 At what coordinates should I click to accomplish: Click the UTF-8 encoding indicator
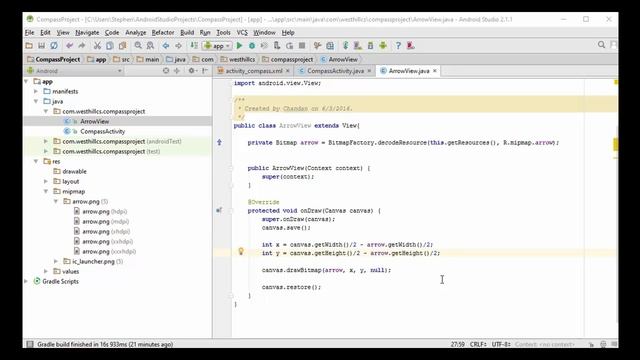coord(501,344)
